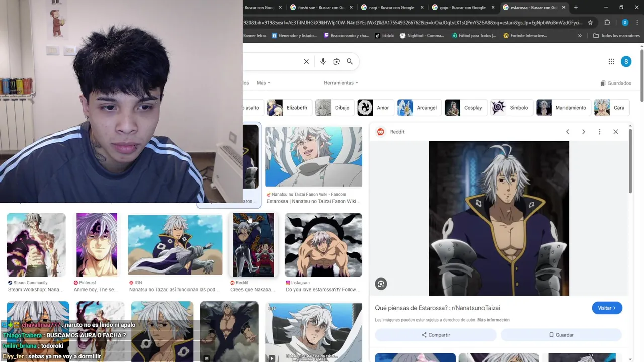Viewport: 644px width, 362px height.
Task: Click the browser address bar URL
Action: [x=413, y=23]
